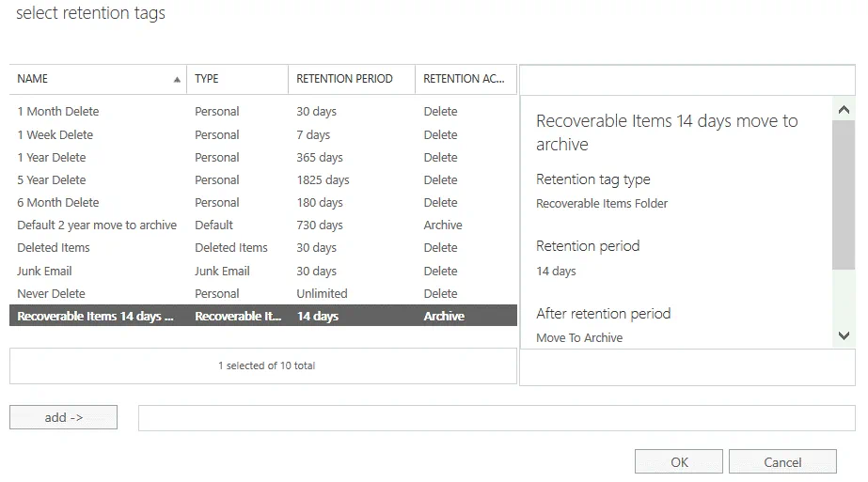The height and width of the screenshot is (482, 868).
Task: Click the RETENTION ACTION column header
Action: tap(465, 79)
